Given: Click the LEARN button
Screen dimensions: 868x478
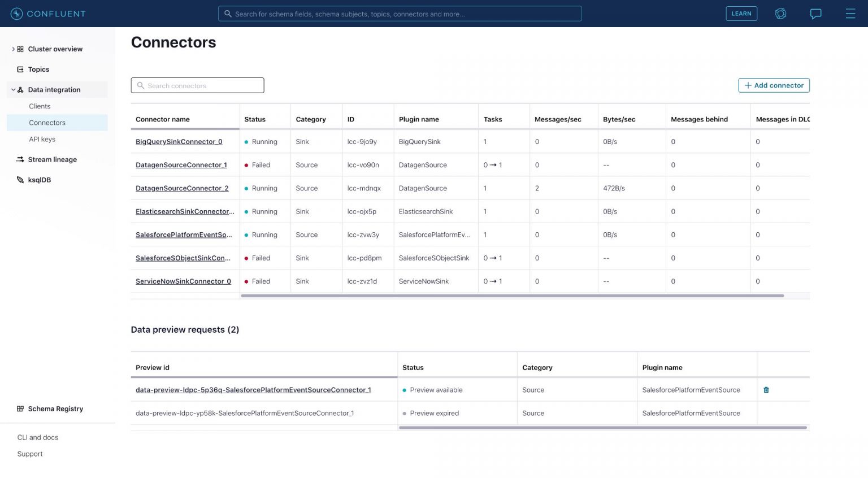Looking at the screenshot, I should click(741, 13).
